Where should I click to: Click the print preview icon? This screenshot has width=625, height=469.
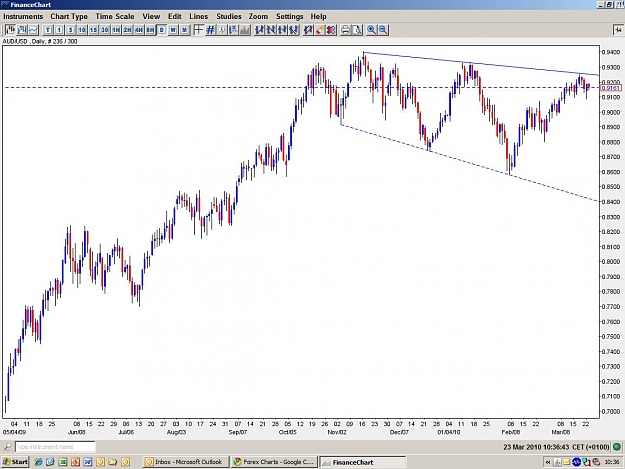[x=357, y=30]
